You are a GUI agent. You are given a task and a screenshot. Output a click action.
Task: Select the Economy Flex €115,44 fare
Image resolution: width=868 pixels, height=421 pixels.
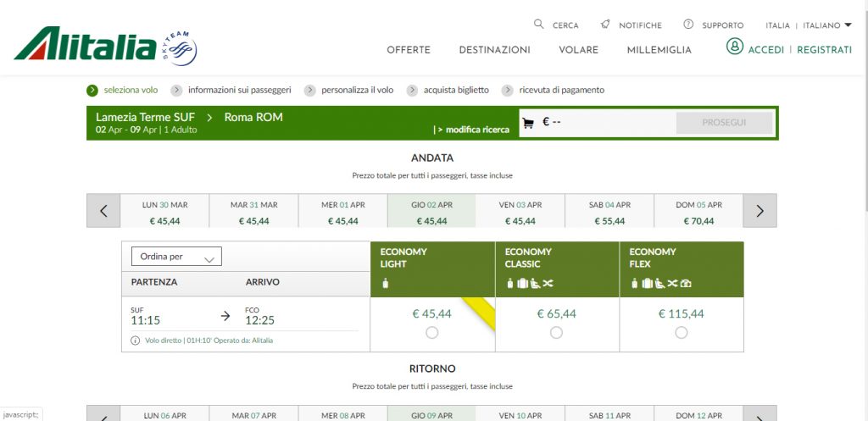click(x=681, y=333)
